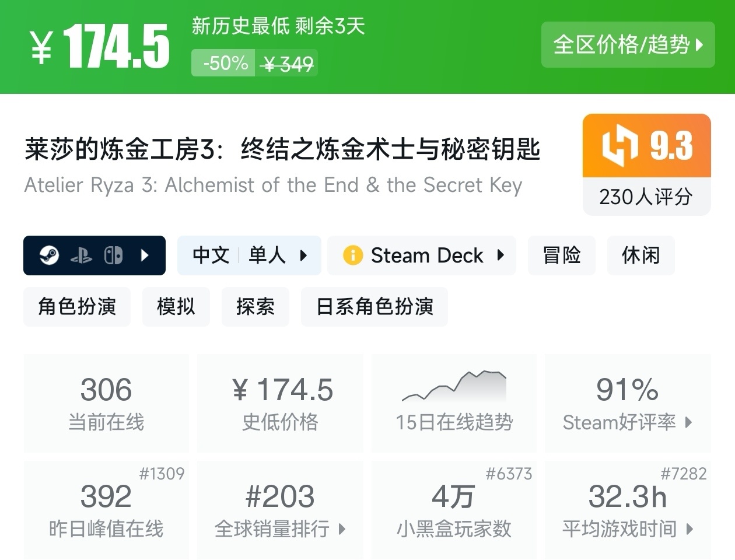Open 全区价格/趋势 regional price button
Image resolution: width=735 pixels, height=560 pixels.
[628, 45]
